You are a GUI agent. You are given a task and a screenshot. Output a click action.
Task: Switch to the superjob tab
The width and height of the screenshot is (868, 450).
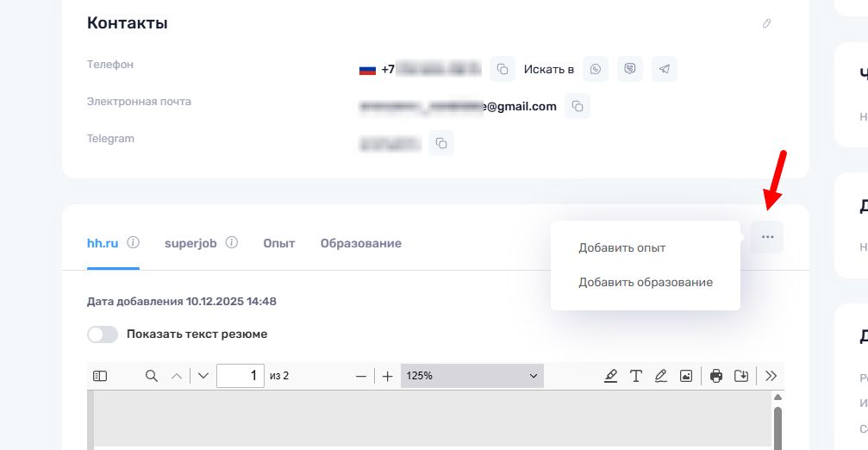coord(189,243)
